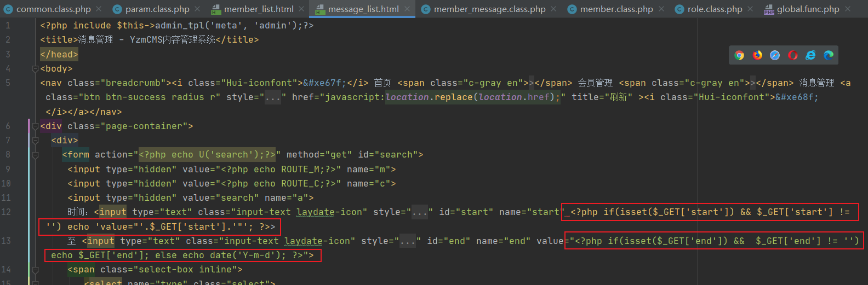This screenshot has height=285, width=868.
Task: Click the id="end" attribute
Action: click(448, 241)
